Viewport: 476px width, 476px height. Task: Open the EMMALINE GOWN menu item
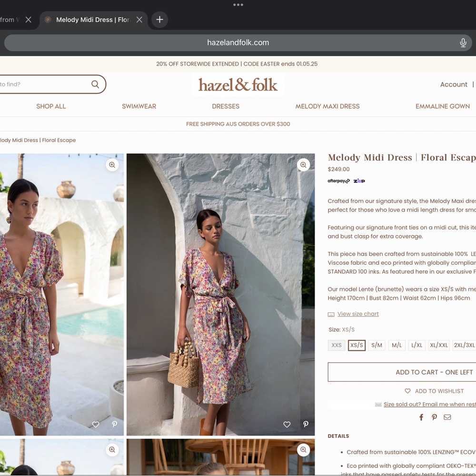[442, 106]
